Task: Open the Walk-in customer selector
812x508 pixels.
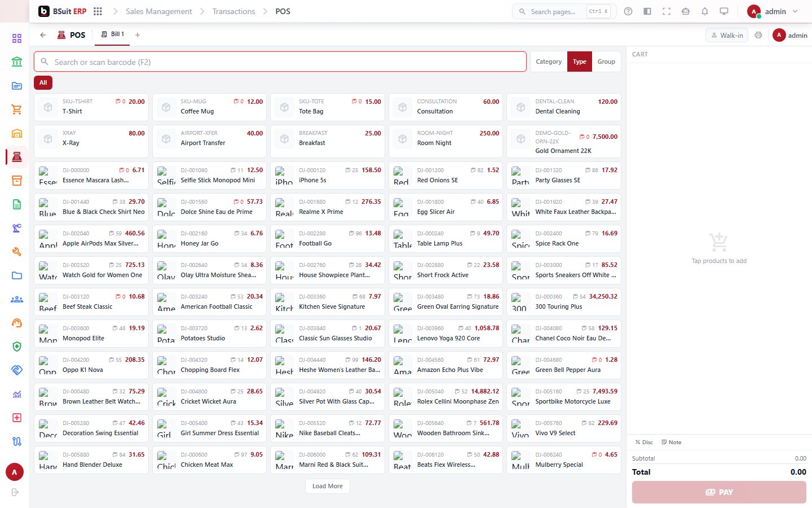Action: point(727,35)
